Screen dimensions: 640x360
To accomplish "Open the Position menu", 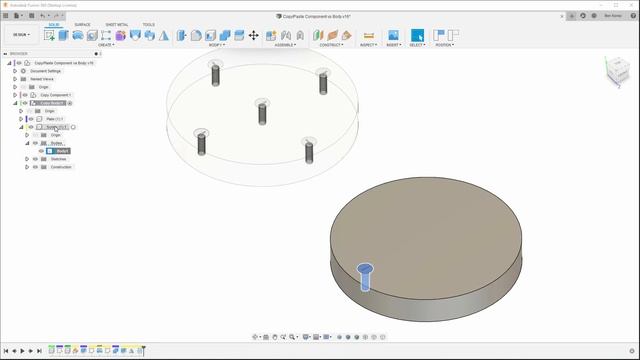I will pos(445,45).
